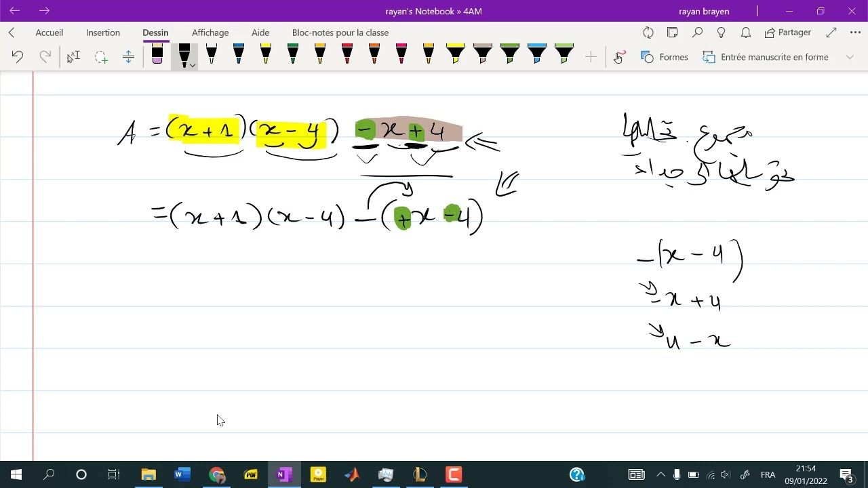Activate the lasso select tool

101,57
